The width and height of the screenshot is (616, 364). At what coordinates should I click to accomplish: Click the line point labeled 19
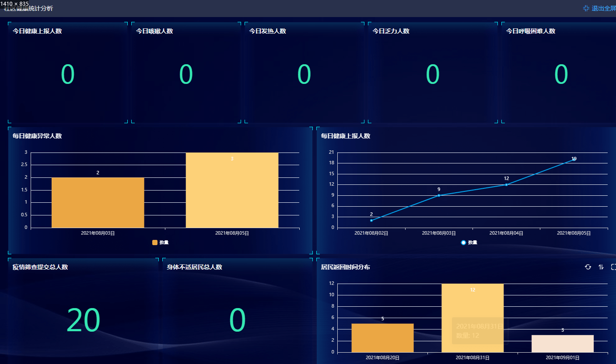[574, 159]
